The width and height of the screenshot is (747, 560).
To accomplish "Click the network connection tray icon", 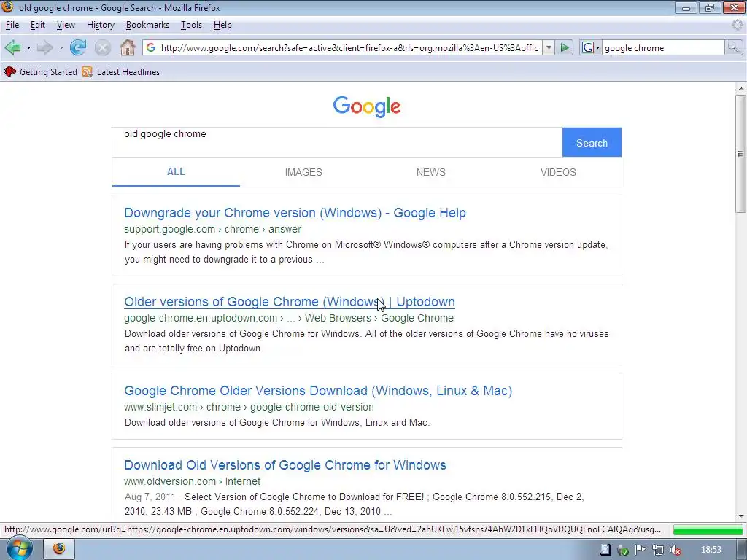I will coord(658,550).
